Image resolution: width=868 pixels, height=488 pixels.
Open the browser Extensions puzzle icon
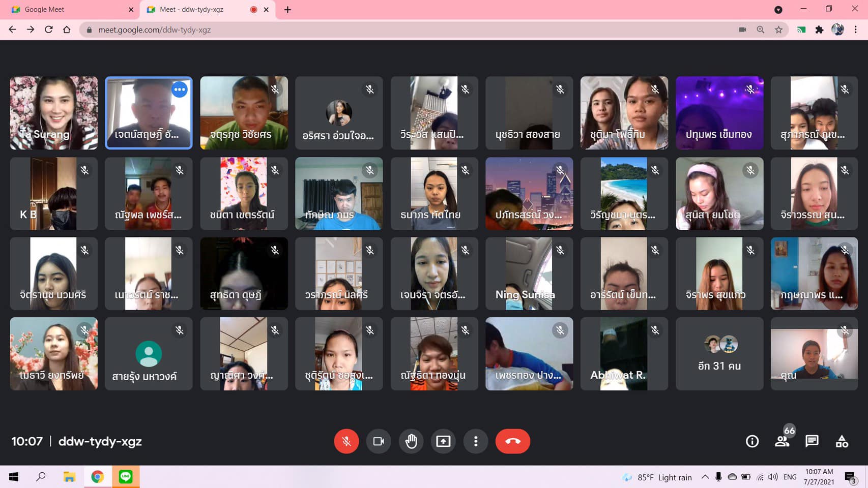point(819,30)
